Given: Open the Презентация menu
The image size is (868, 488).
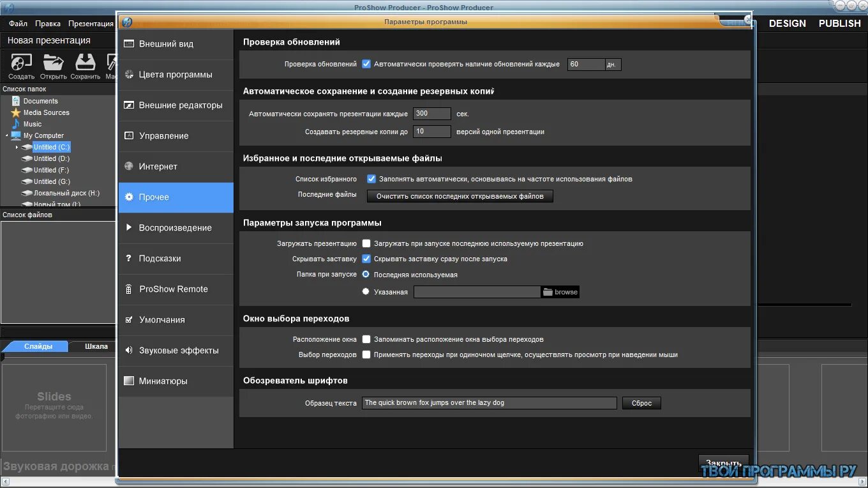Looking at the screenshot, I should 91,24.
